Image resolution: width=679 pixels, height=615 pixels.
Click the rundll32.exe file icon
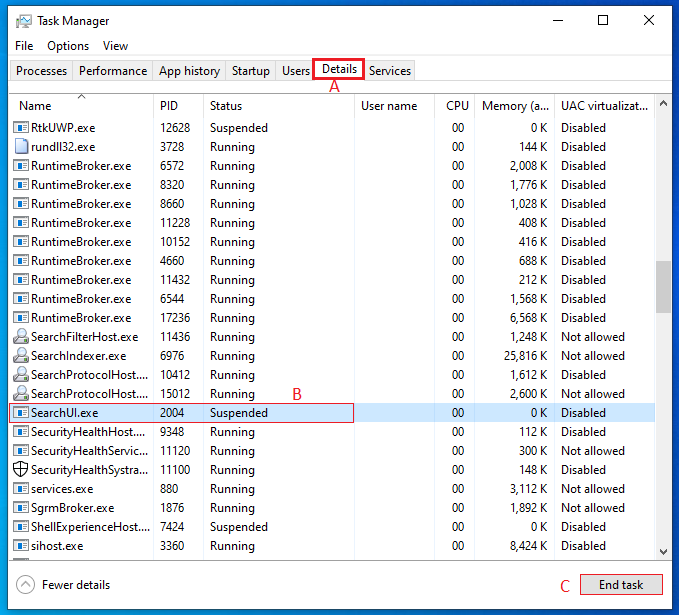21,147
